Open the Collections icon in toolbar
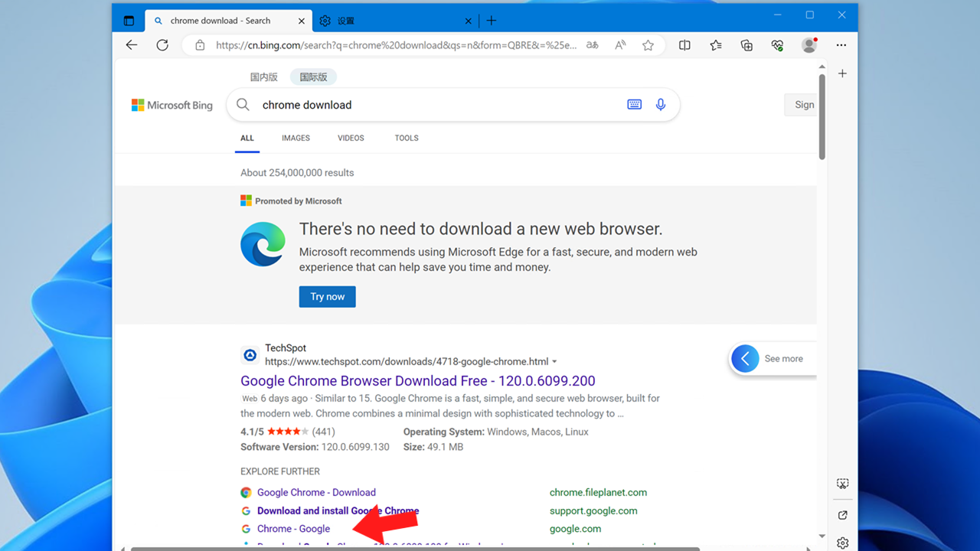The height and width of the screenshot is (551, 980). tap(746, 45)
